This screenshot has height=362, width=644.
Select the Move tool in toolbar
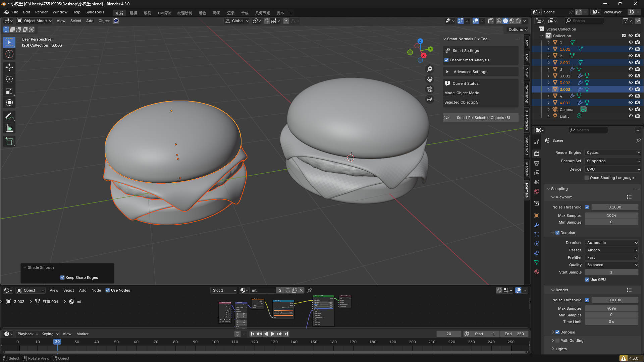(x=9, y=67)
